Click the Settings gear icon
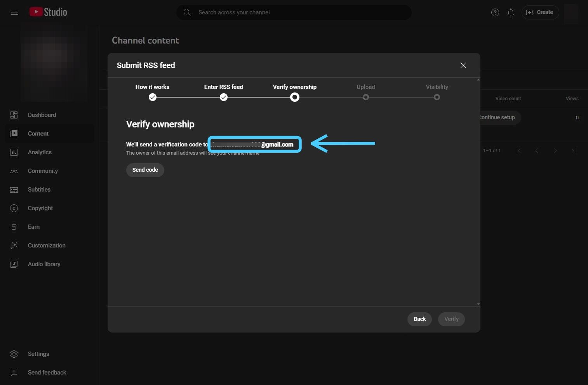588x385 pixels. coord(14,354)
